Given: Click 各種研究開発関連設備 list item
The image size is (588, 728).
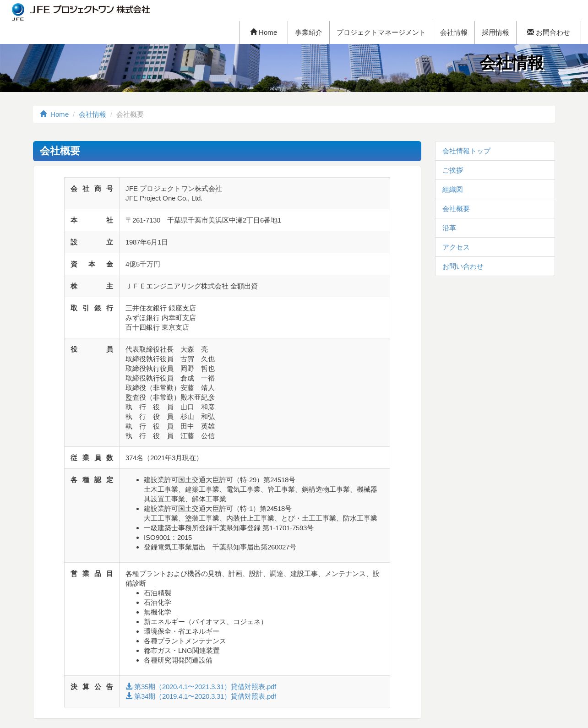Looking at the screenshot, I should click(178, 660).
